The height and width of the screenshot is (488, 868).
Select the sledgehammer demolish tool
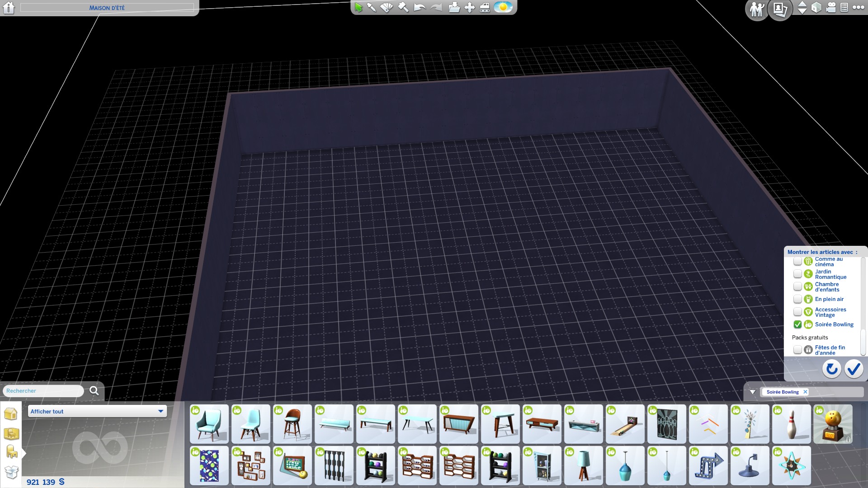tap(403, 7)
